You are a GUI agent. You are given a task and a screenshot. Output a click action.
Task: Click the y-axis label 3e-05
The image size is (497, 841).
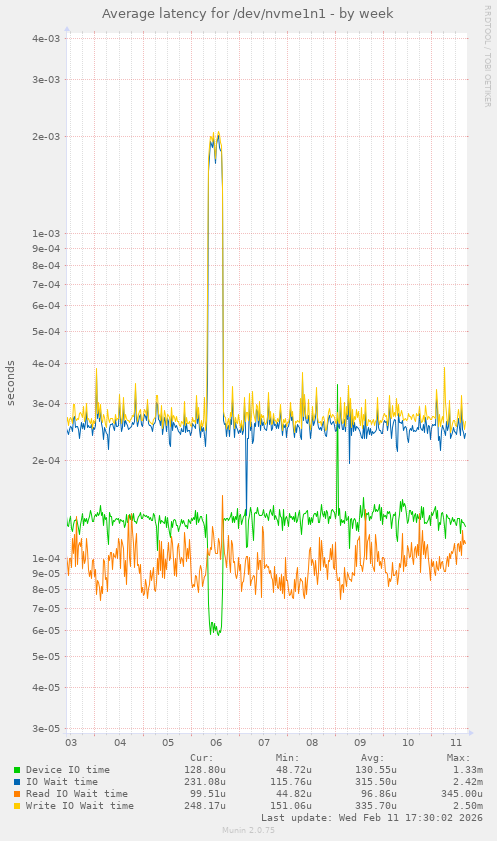point(46,728)
